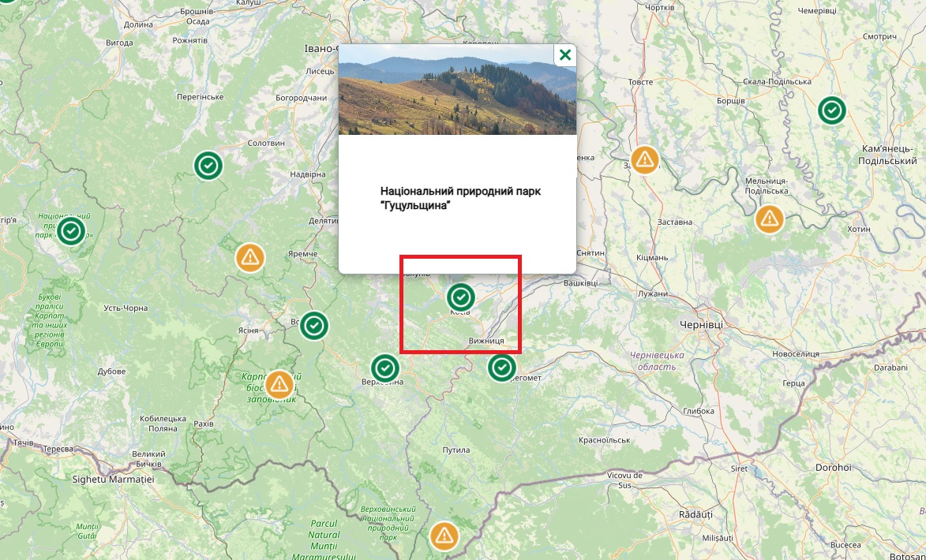Click the Sighetu Marmației label on map
This screenshot has height=560, width=926.
[x=113, y=479]
